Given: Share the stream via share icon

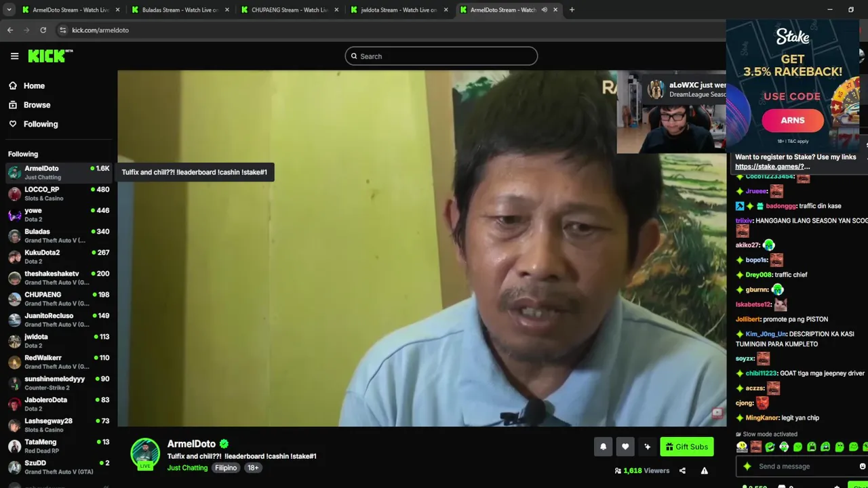Looking at the screenshot, I should click(682, 471).
